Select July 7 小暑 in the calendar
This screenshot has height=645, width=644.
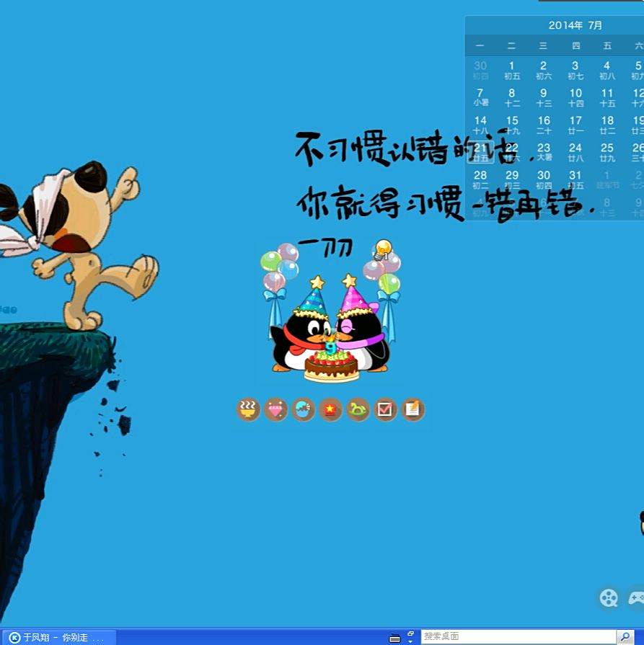coord(480,97)
